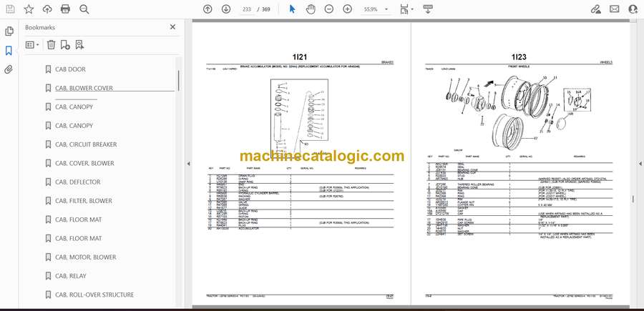Add a new bookmark icon

coord(65,45)
